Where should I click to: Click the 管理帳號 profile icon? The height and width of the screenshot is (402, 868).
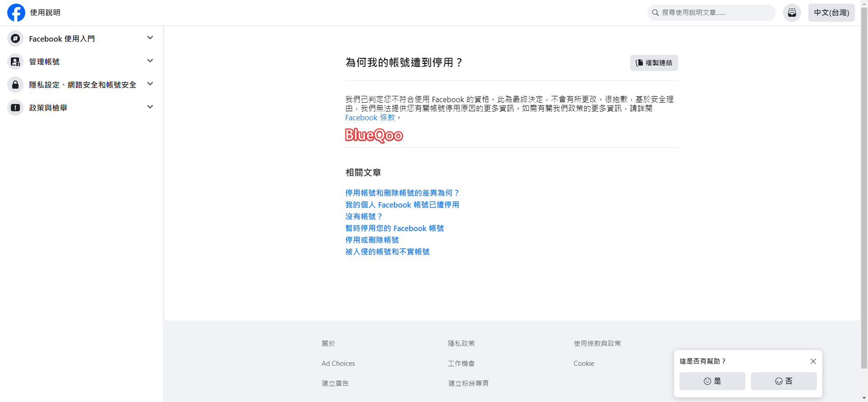pyautogui.click(x=15, y=61)
